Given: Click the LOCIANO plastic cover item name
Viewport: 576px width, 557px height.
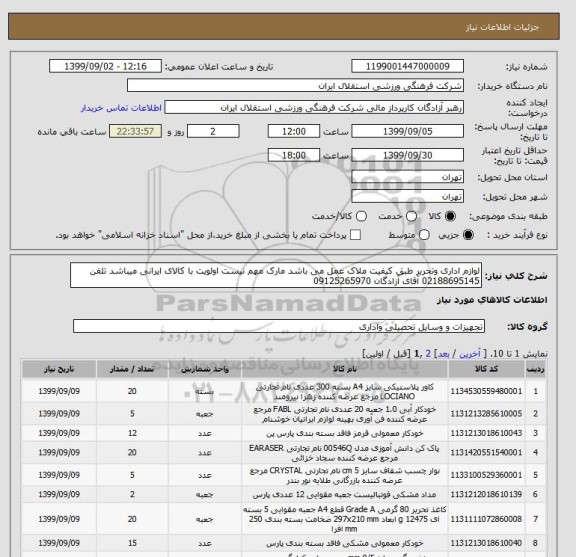Looking at the screenshot, I should click(x=345, y=392).
